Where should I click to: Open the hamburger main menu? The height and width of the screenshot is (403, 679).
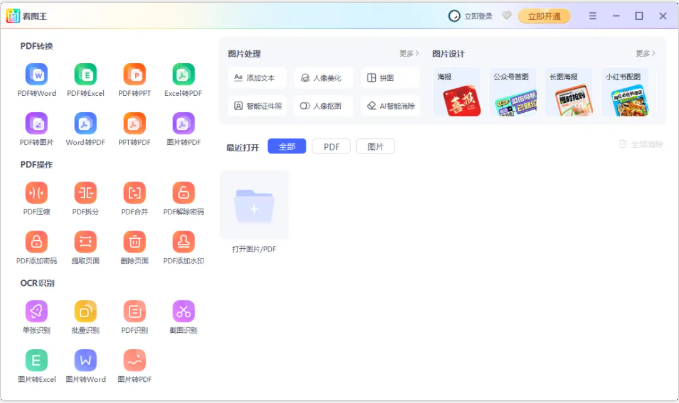pos(593,16)
